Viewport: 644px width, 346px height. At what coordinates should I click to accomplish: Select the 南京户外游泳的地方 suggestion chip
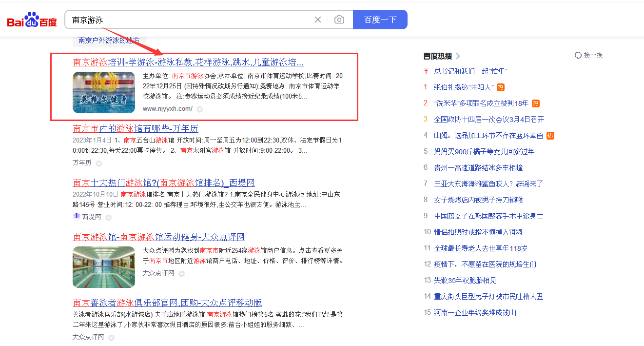pyautogui.click(x=109, y=41)
